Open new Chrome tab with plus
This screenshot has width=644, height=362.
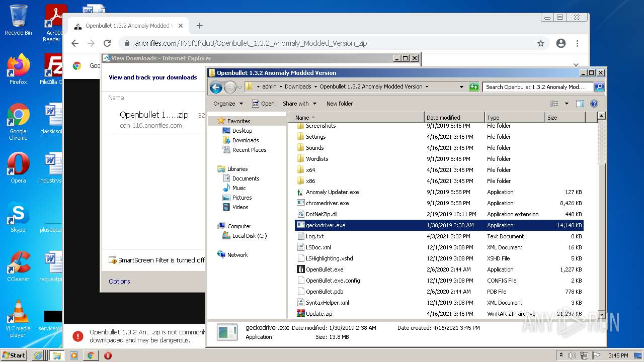(x=200, y=26)
